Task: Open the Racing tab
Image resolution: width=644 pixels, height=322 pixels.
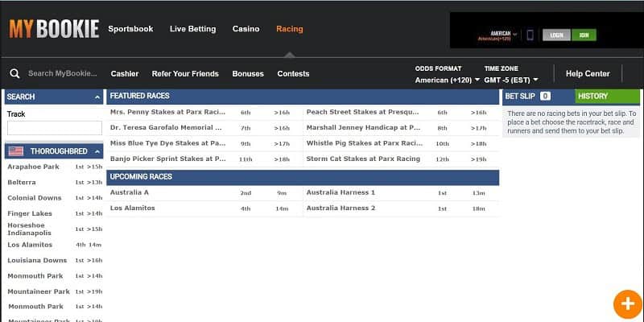Action: 290,29
